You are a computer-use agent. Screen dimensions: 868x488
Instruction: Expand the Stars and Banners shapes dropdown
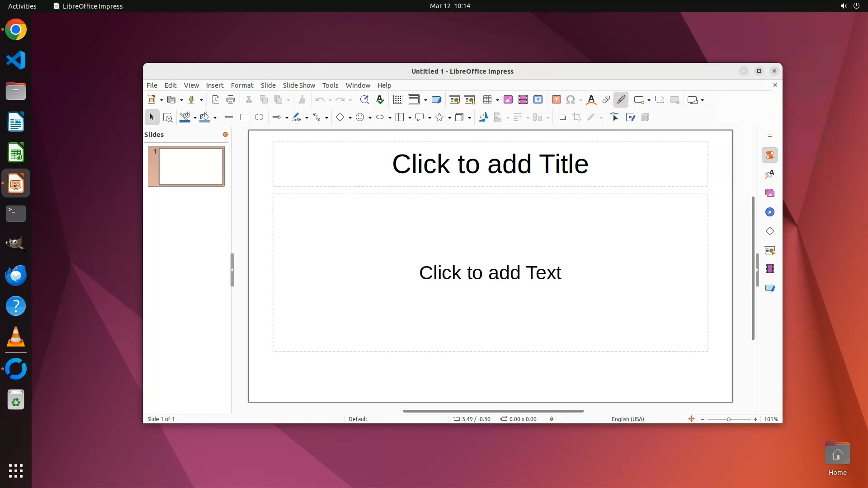pos(449,118)
